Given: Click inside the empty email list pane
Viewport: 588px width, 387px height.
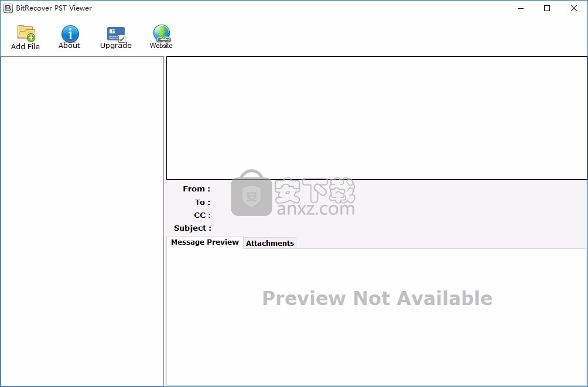Looking at the screenshot, I should tap(377, 118).
